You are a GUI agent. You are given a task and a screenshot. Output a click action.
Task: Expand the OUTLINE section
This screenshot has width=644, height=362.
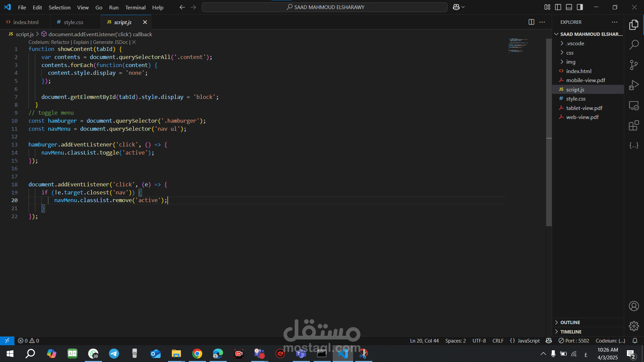pos(570,322)
